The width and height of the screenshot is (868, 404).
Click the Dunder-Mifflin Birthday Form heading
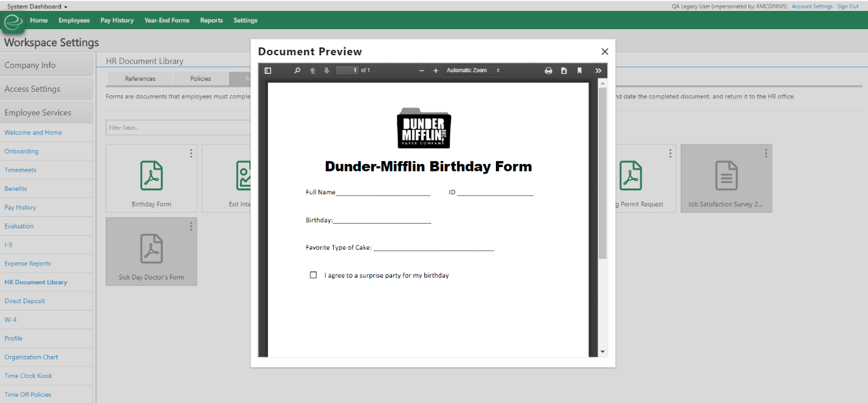point(429,166)
